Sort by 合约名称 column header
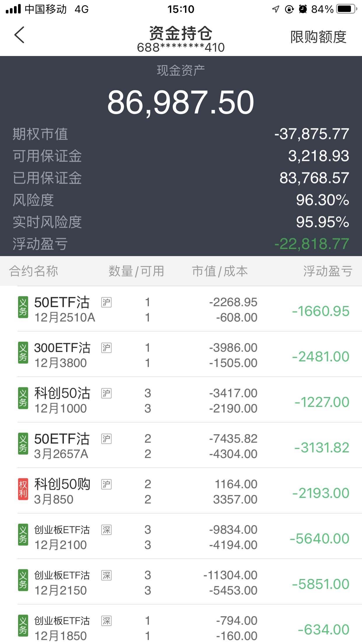The image size is (362, 644). coord(34,271)
